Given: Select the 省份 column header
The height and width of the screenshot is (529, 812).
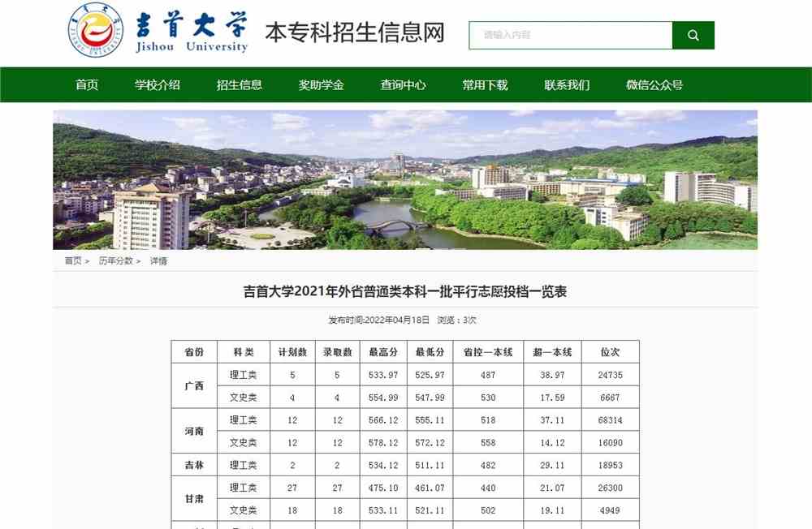Looking at the screenshot, I should (194, 352).
